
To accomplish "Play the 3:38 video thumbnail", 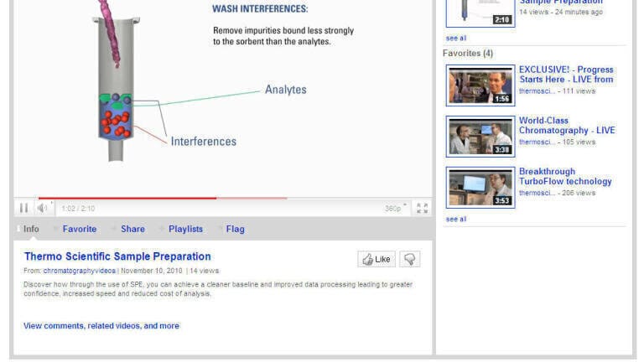I will tap(480, 137).
